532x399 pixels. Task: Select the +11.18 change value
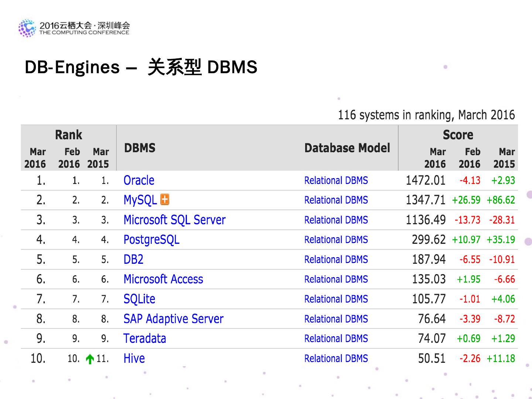pos(501,358)
